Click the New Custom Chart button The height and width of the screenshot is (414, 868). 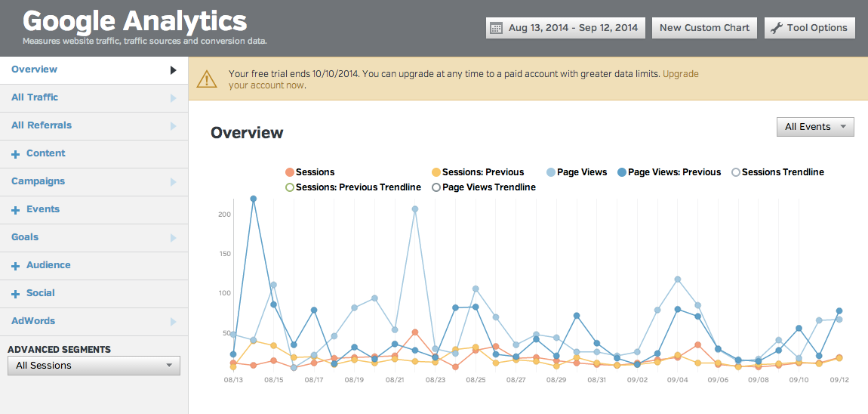704,28
